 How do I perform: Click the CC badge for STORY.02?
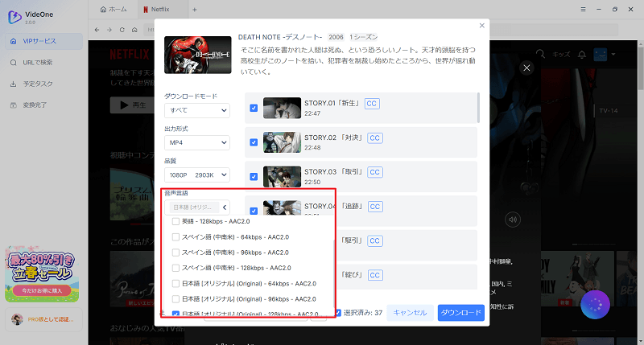click(x=375, y=138)
